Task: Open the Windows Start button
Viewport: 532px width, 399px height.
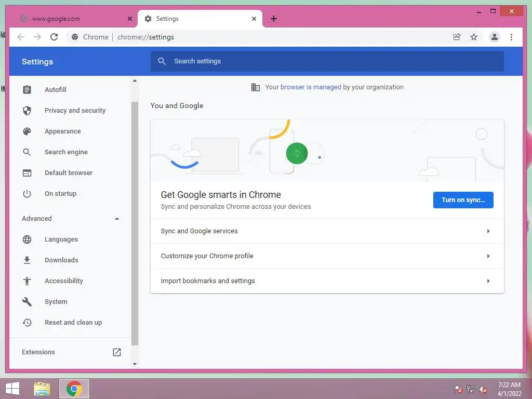Action: [12, 389]
